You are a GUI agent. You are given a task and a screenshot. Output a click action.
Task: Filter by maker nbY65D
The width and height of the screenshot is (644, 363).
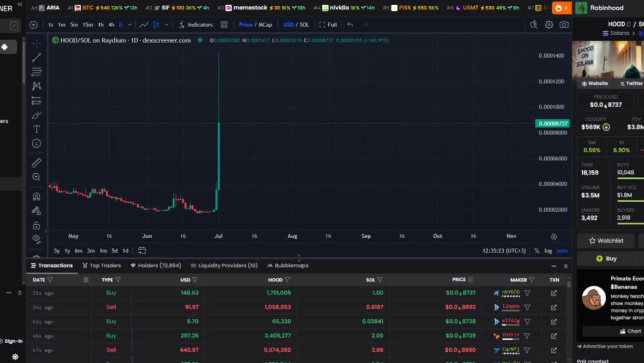click(x=527, y=293)
